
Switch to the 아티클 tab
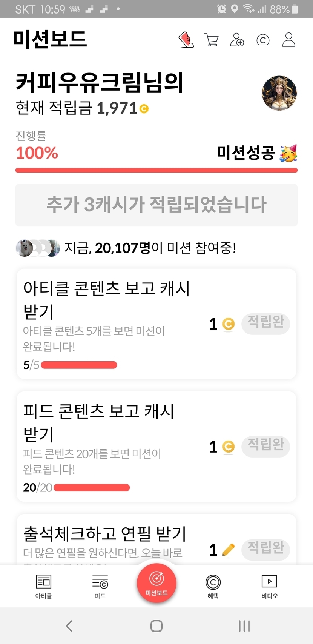pos(43,586)
